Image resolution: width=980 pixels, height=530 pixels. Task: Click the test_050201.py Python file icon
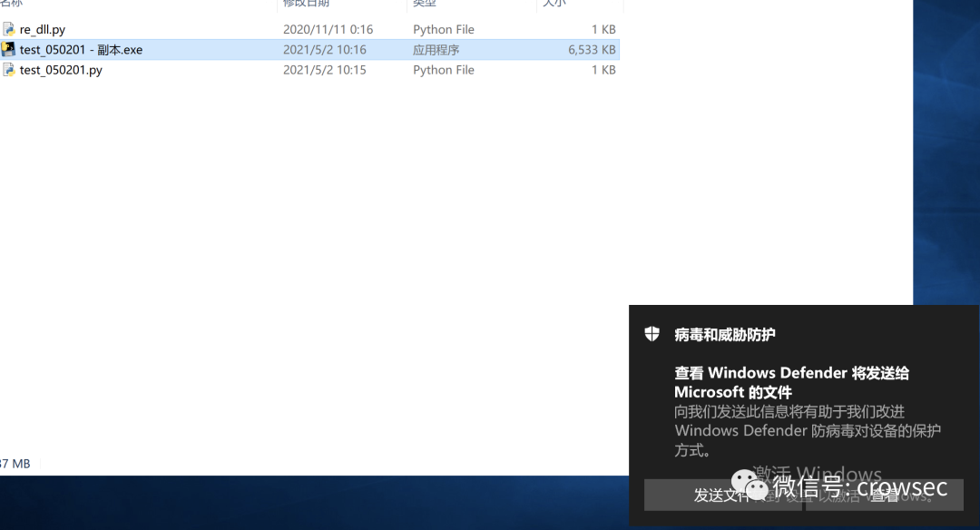coord(9,69)
